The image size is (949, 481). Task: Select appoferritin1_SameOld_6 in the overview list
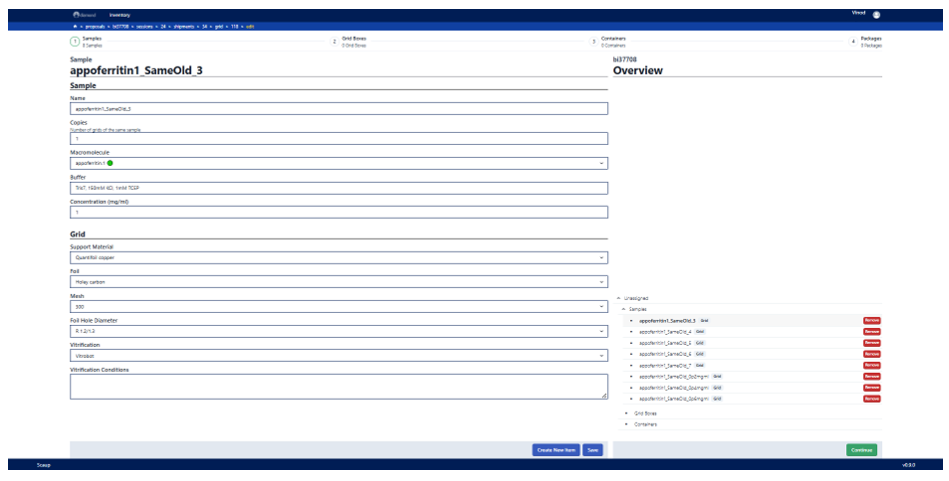click(665, 354)
